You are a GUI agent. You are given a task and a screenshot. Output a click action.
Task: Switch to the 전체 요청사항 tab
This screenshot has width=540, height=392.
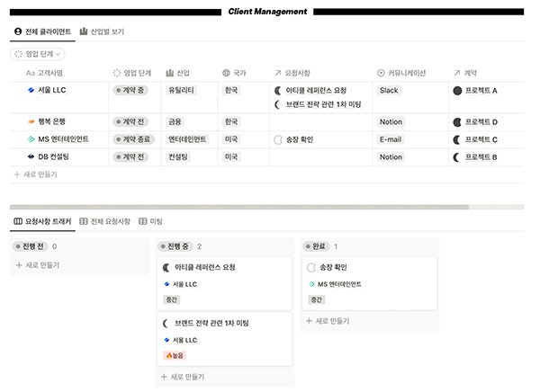coord(104,221)
